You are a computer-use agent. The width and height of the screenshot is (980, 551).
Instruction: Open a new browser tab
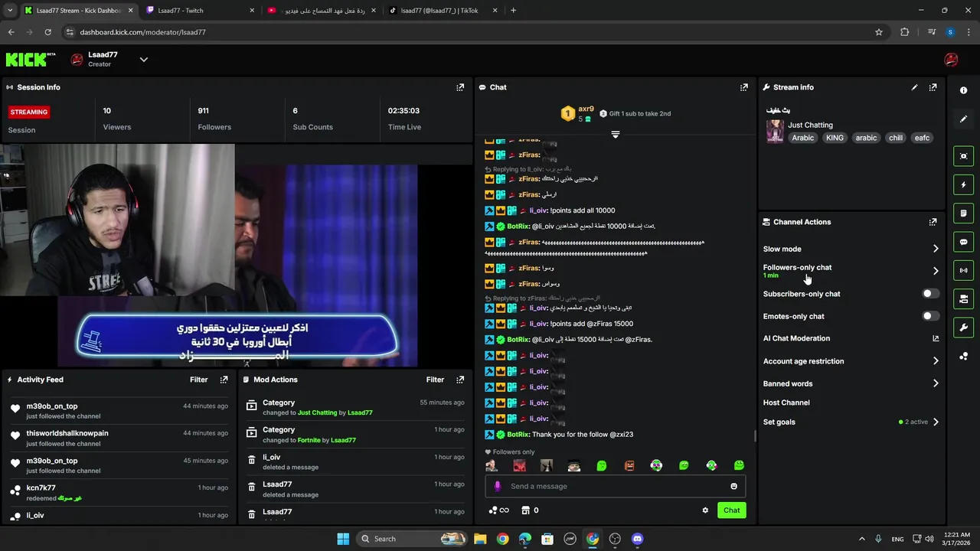coord(513,11)
